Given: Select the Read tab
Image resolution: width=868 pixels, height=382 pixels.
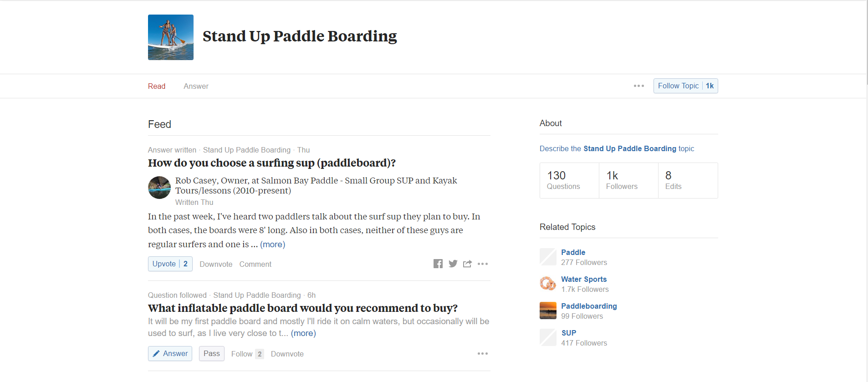Looking at the screenshot, I should [x=156, y=86].
